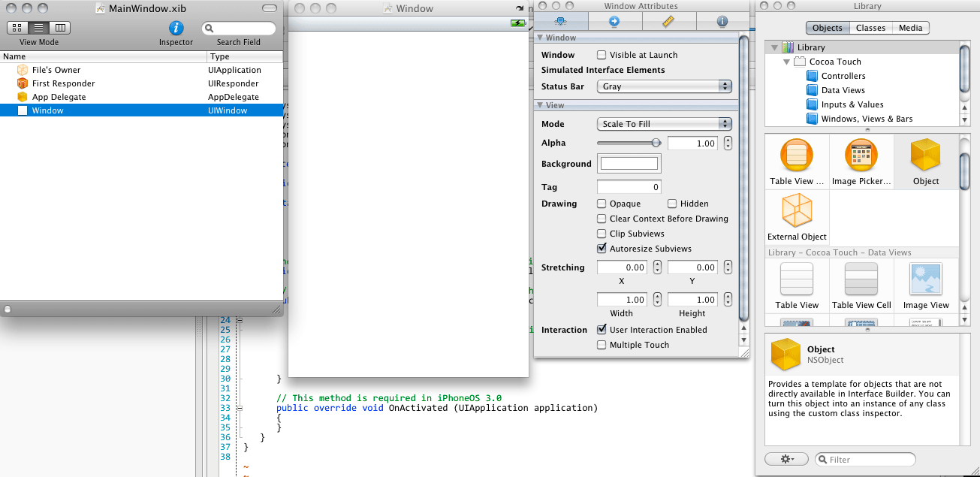
Task: Click the Data Views folder icon
Action: point(812,90)
